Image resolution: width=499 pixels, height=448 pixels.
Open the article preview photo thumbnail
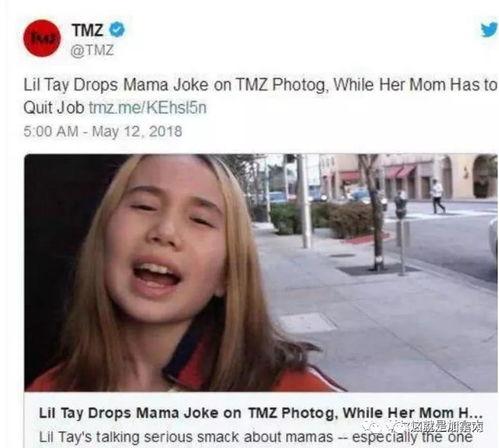click(x=261, y=272)
